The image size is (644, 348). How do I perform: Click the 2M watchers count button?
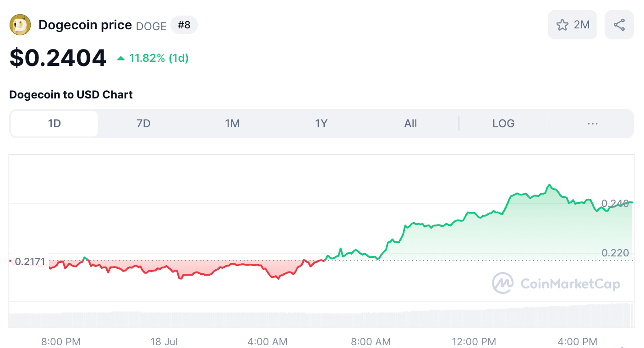tap(573, 25)
